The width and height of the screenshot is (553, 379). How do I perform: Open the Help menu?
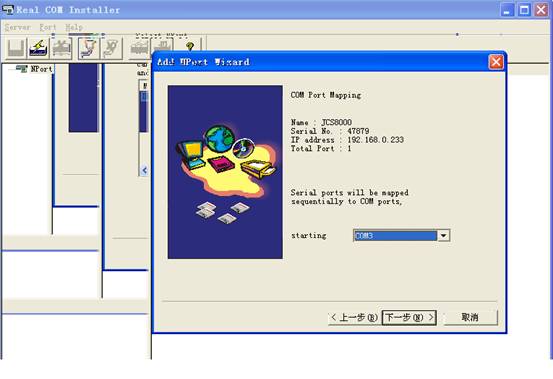coord(74,27)
